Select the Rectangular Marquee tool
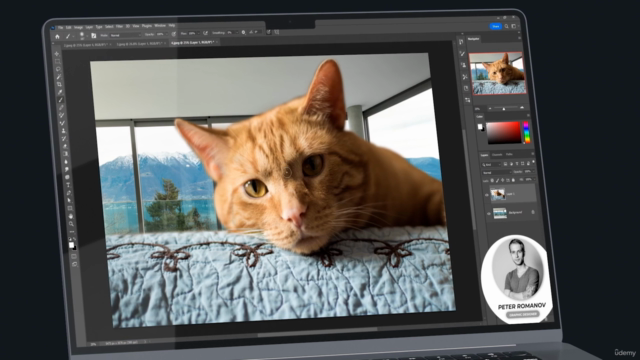This screenshot has width=640, height=360. pos(58,61)
